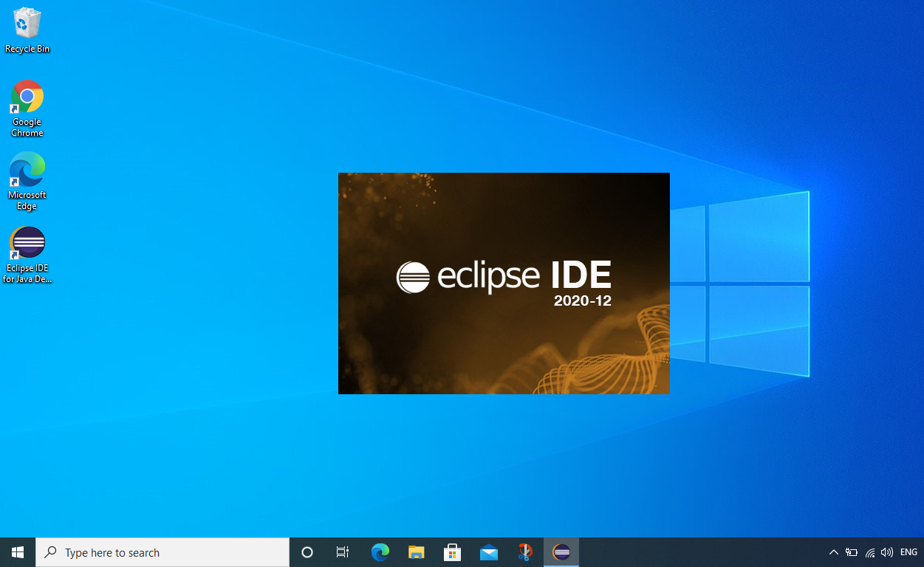The width and height of the screenshot is (924, 567).
Task: Open File Explorer from the taskbar
Action: pos(416,551)
